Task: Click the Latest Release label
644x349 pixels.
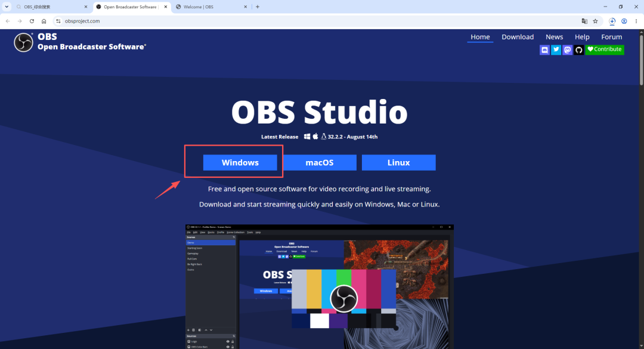Action: [x=280, y=137]
